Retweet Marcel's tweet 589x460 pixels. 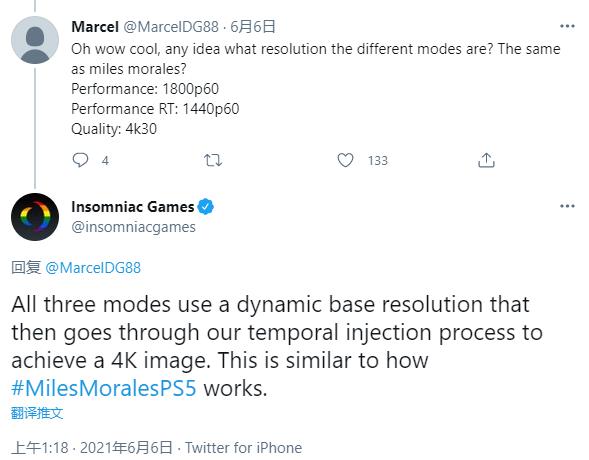(x=213, y=160)
